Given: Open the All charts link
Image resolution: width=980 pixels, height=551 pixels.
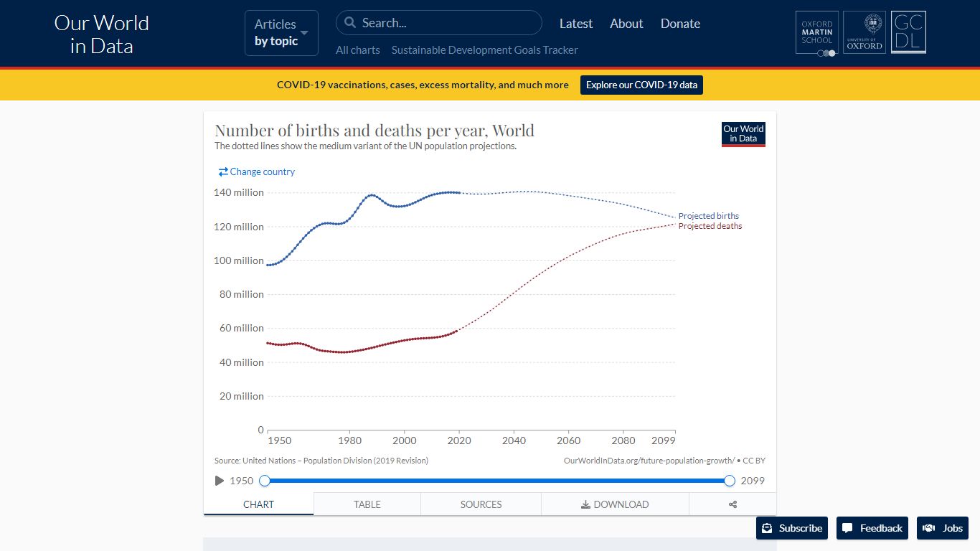Looking at the screenshot, I should click(x=358, y=50).
